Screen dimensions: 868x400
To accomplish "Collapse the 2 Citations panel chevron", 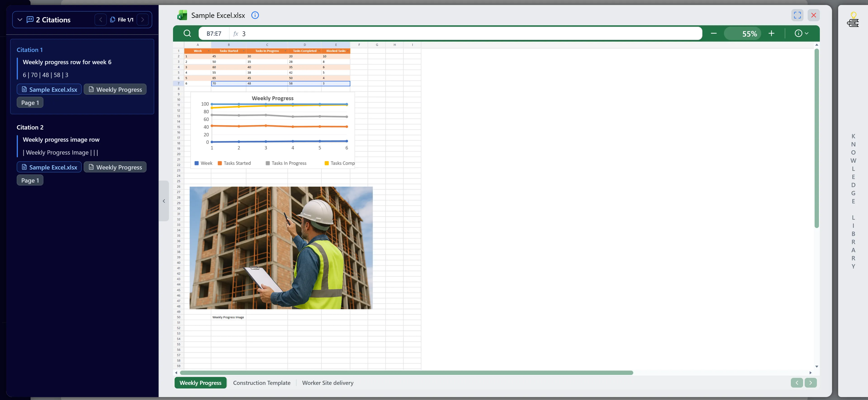I will [20, 20].
